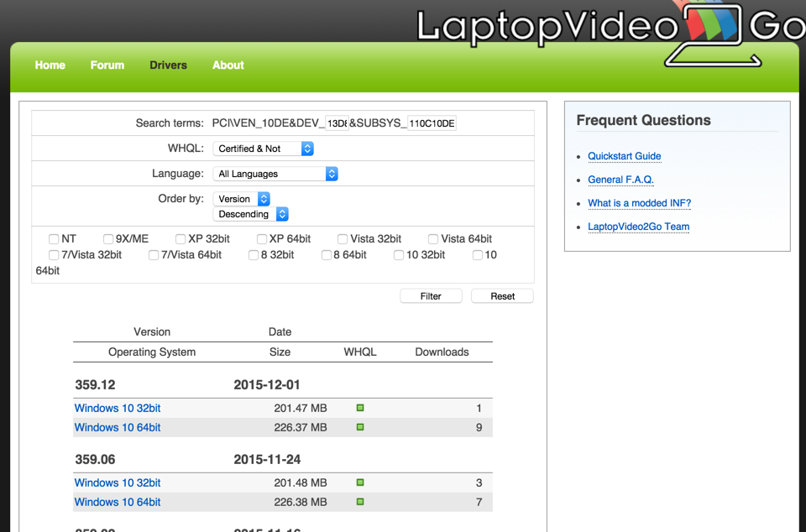Expand the Descending sort order dropdown
This screenshot has height=532, width=806.
point(251,214)
